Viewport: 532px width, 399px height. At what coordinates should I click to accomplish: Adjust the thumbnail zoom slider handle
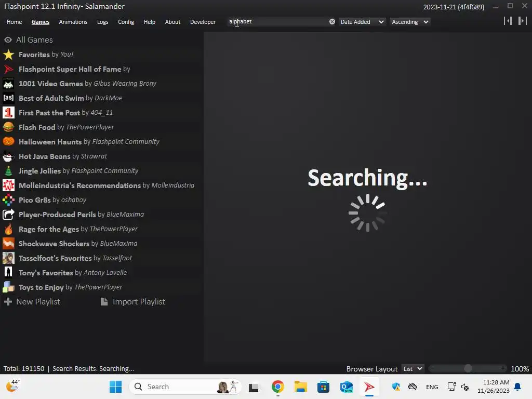pos(468,368)
